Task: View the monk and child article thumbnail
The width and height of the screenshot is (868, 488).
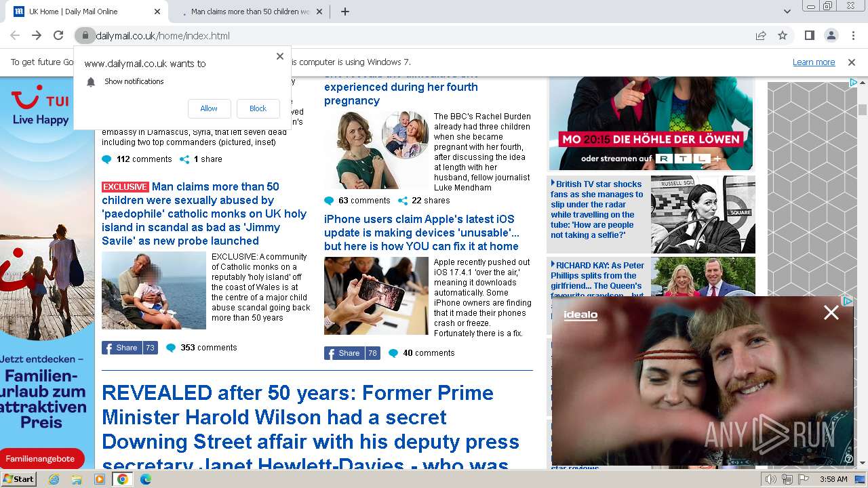Action: [154, 291]
